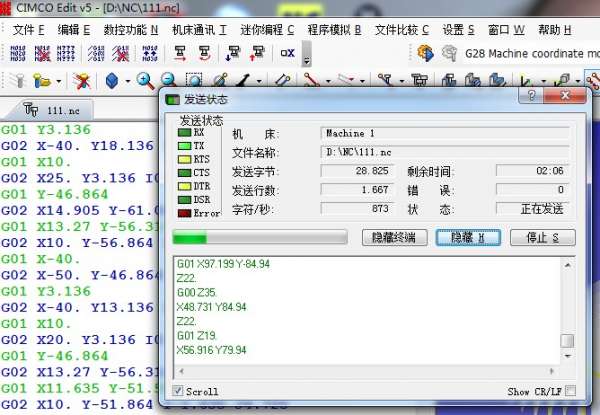Stop sending with the 停止 S button

click(543, 238)
